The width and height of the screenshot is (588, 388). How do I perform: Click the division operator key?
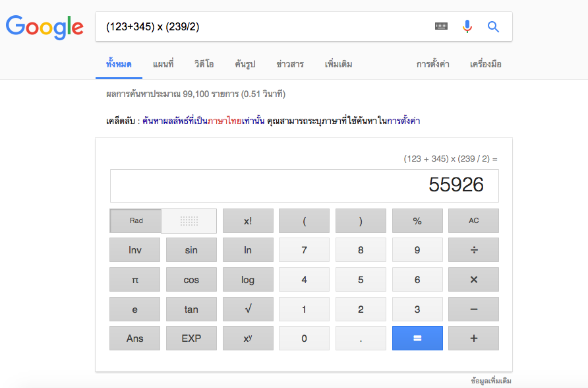click(473, 250)
